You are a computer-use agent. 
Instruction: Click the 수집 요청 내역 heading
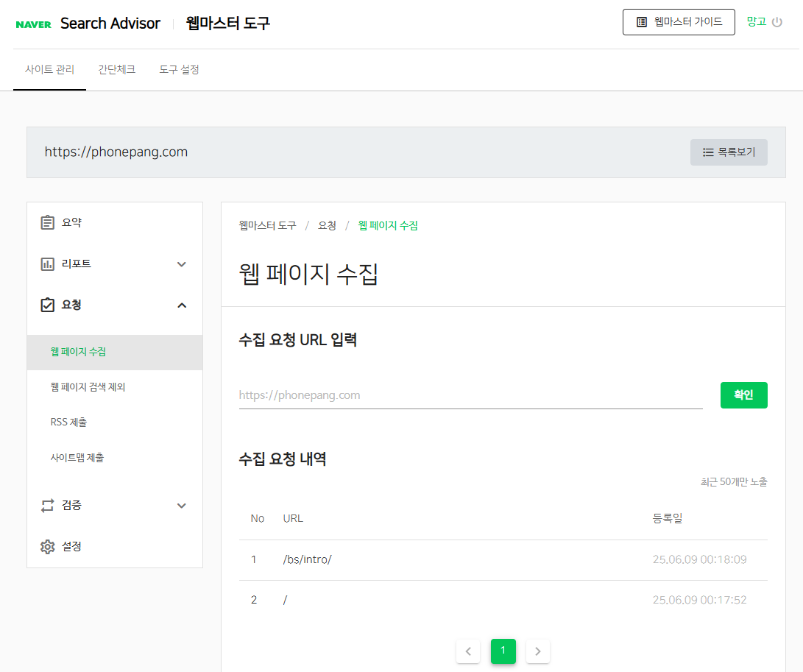[x=283, y=459]
